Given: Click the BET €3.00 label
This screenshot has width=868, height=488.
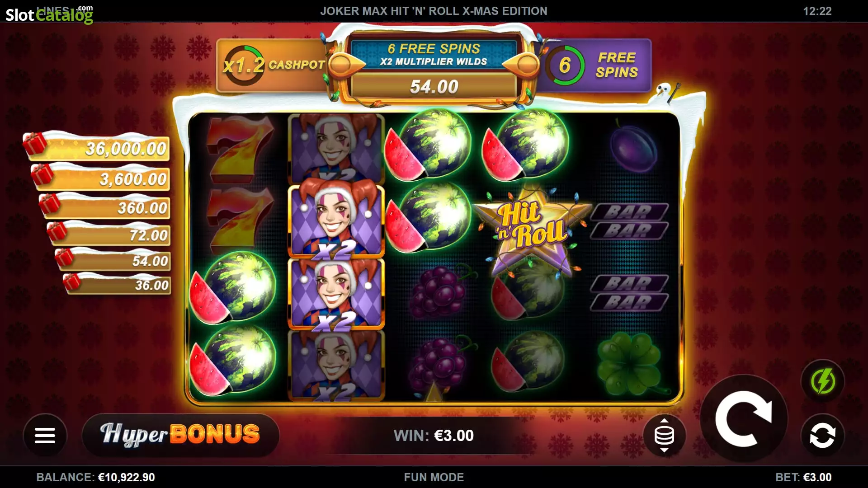Looking at the screenshot, I should click(803, 477).
